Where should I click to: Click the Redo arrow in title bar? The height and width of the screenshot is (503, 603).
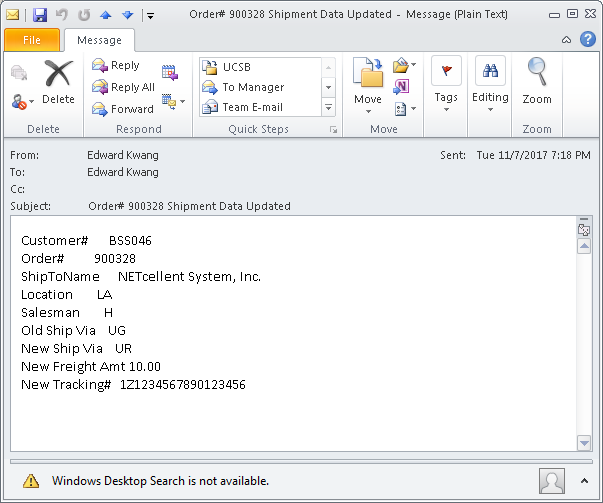84,15
